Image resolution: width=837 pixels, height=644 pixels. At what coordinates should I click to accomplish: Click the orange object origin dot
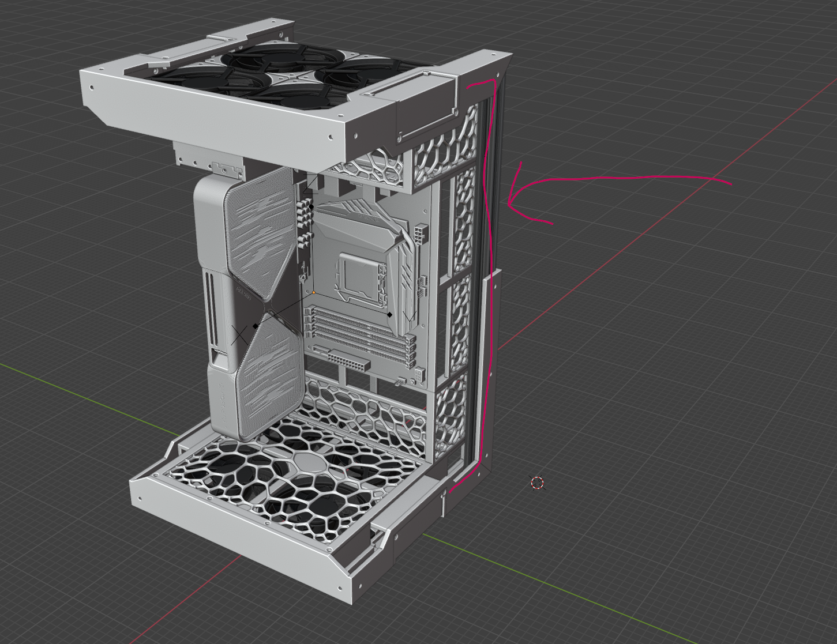point(313,292)
